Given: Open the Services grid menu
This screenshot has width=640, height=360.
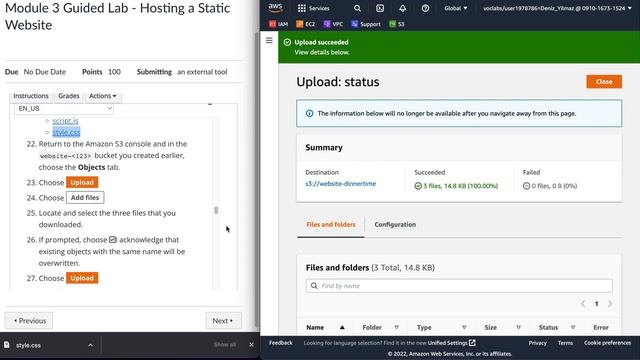Looking at the screenshot, I should pos(313,8).
